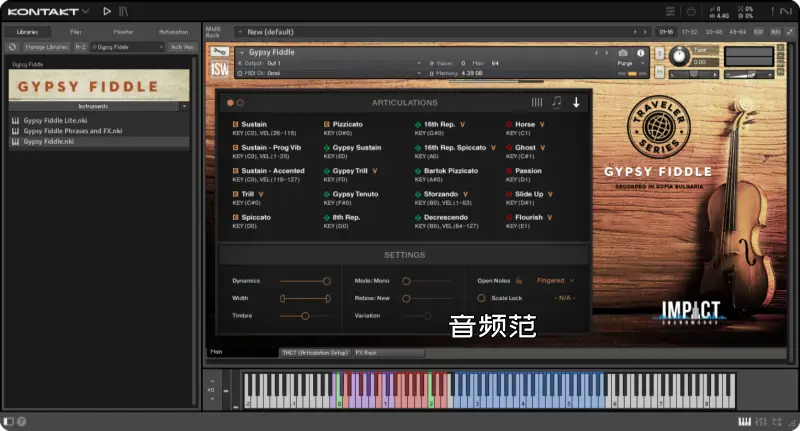Click the Manage Libraries button

coord(45,47)
